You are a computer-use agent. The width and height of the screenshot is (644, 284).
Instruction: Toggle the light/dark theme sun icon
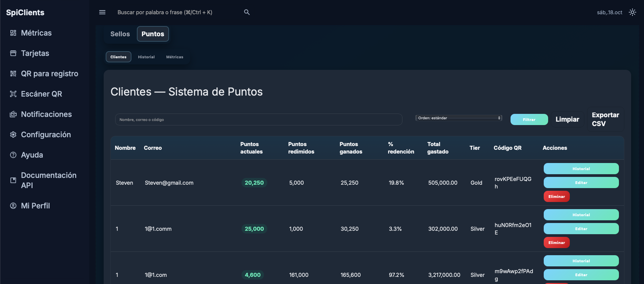click(632, 12)
